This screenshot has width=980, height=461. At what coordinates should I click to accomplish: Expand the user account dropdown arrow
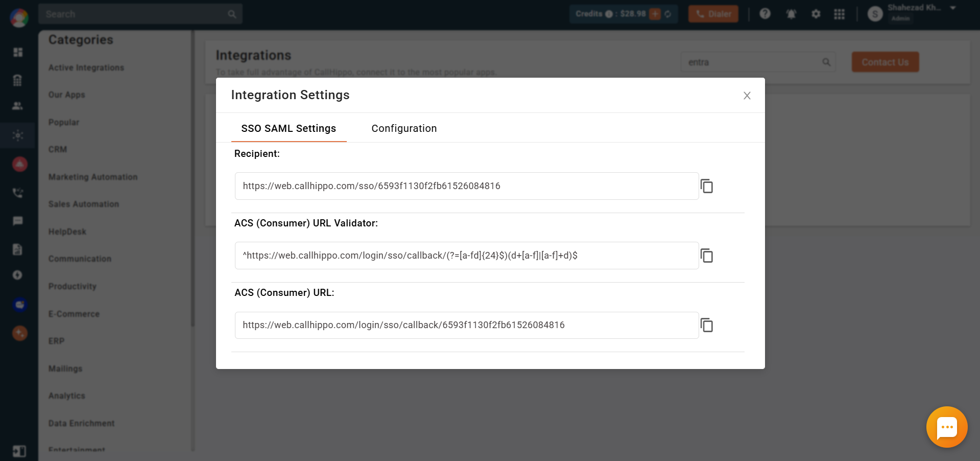click(952, 8)
